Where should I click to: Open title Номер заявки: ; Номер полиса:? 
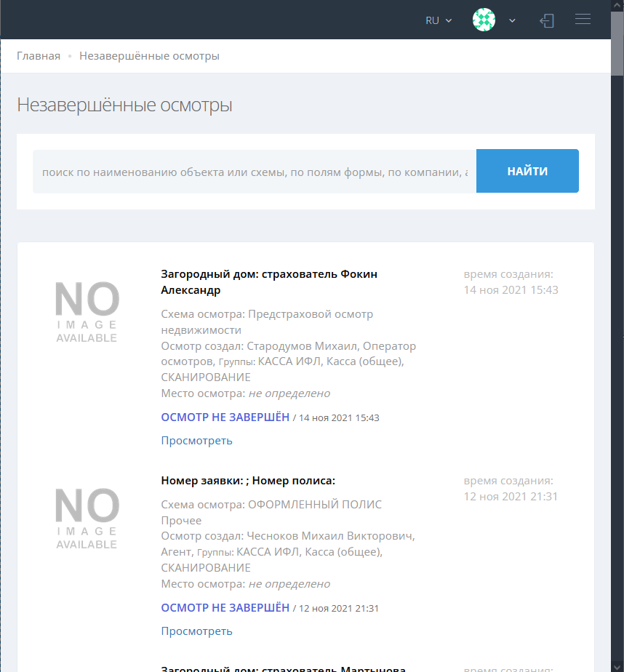[x=247, y=480]
